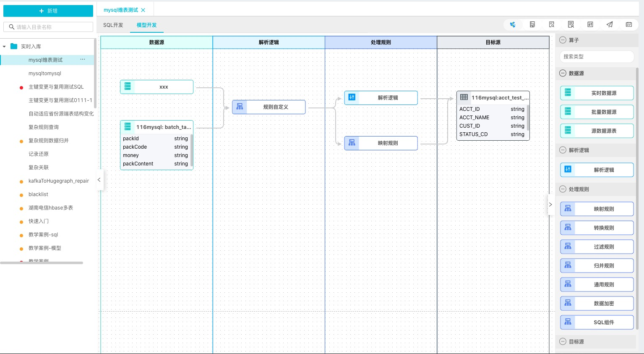The width and height of the screenshot is (644, 354).
Task: Click the icon of 批量数据源 operator
Action: (x=568, y=112)
